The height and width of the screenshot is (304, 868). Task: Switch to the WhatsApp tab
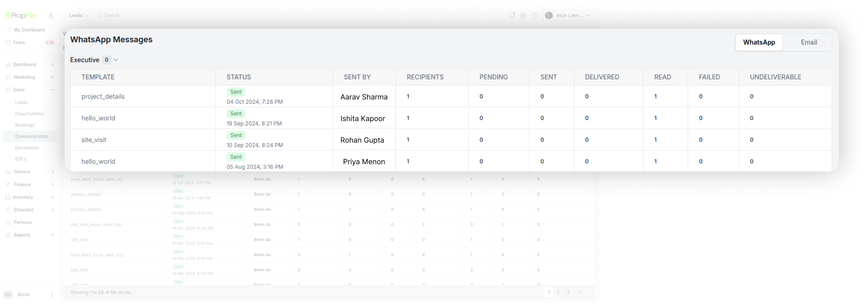pos(759,42)
